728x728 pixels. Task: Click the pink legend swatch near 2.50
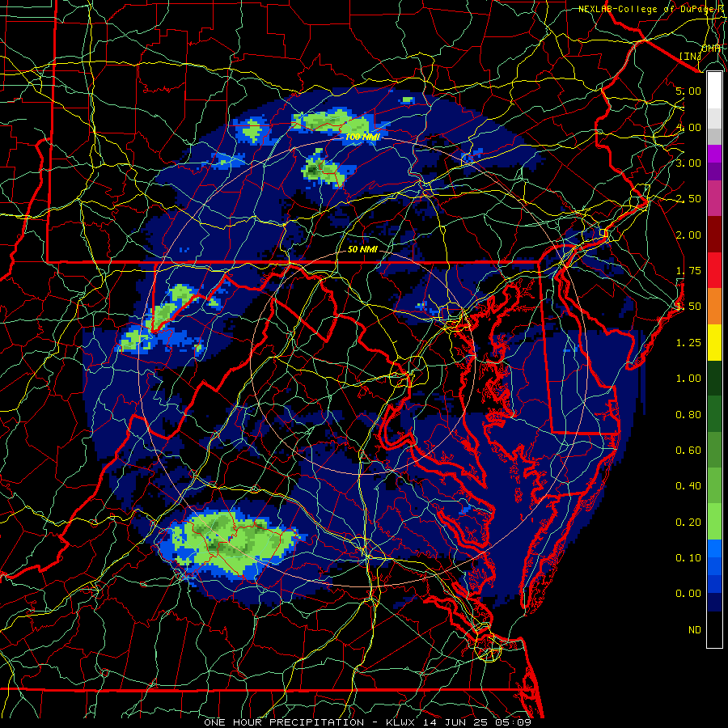(714, 199)
